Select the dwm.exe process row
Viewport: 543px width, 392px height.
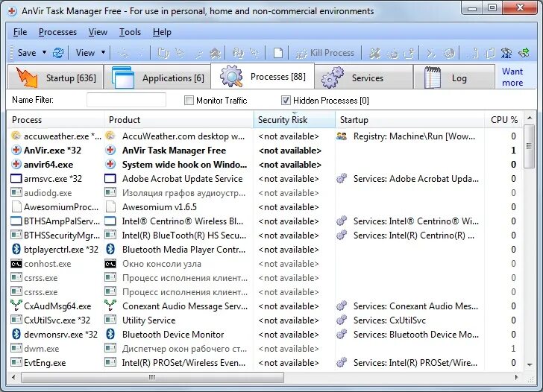coord(265,349)
